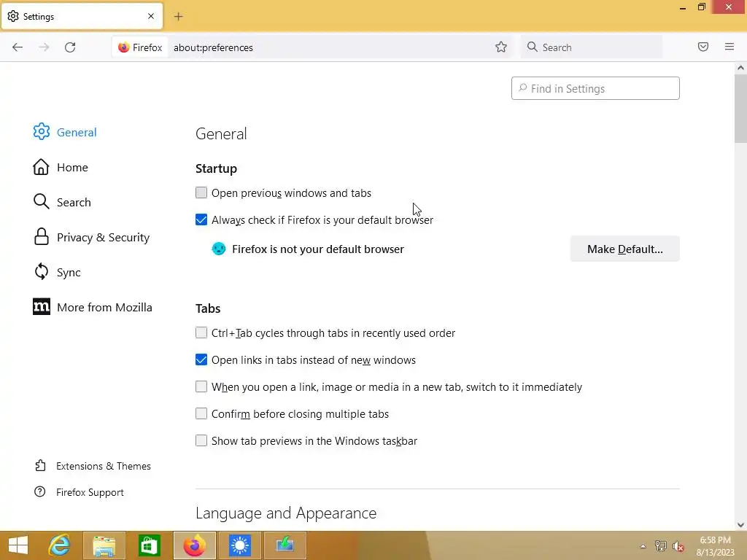Open Windows Store from taskbar
This screenshot has width=747, height=560.
tap(149, 545)
